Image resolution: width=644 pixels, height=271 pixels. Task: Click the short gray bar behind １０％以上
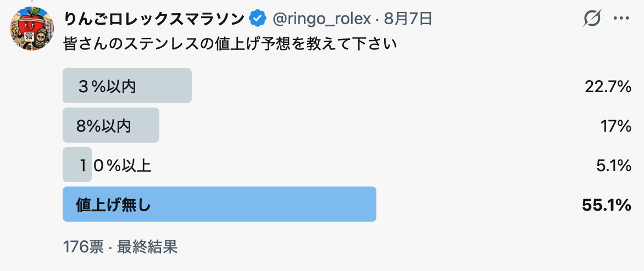[77, 165]
